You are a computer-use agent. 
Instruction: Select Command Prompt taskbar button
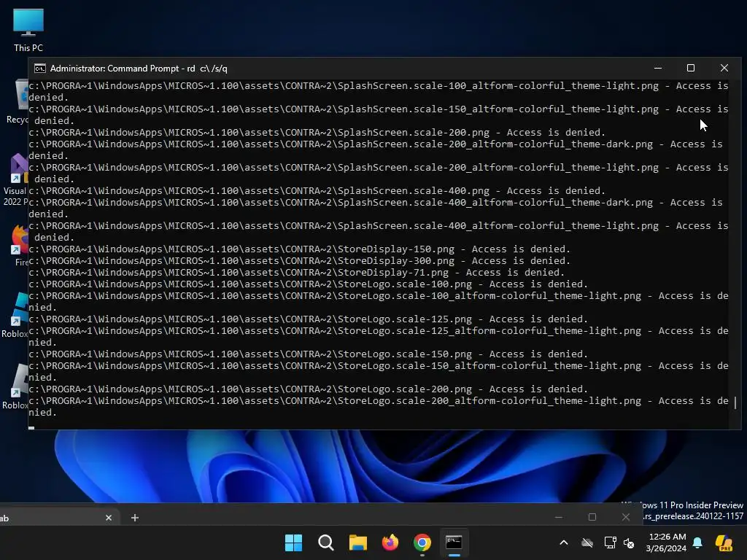454,542
